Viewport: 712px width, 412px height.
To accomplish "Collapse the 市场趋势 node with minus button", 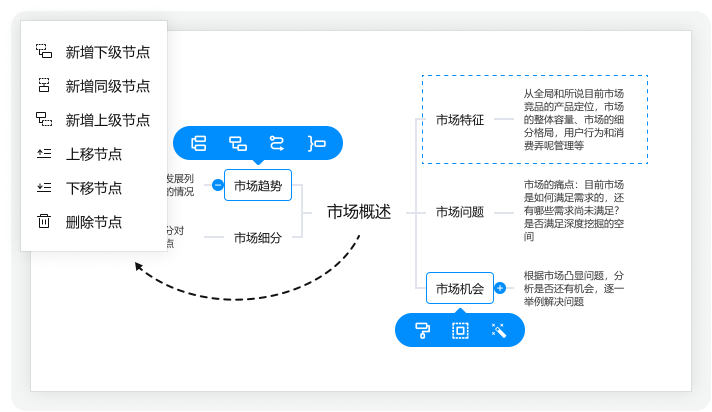I will [218, 185].
